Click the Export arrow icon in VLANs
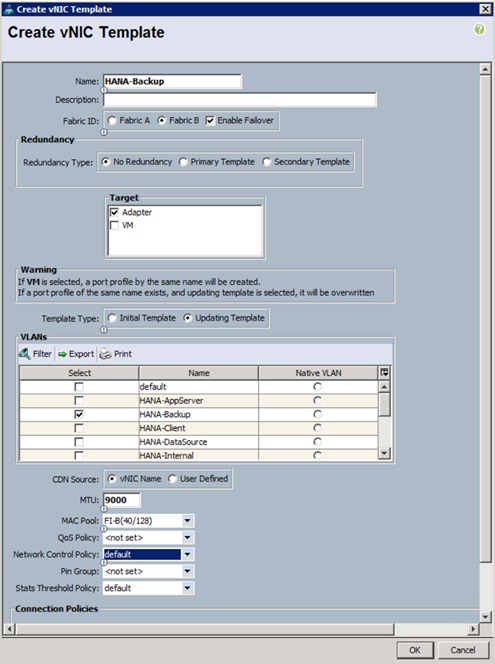The height and width of the screenshot is (664, 495). click(x=62, y=354)
